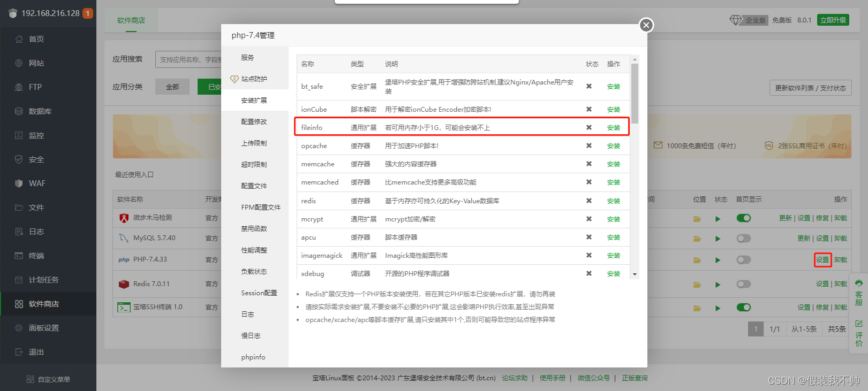Toggle homepage display for Redis 7.0.11
868x391 pixels.
pyautogui.click(x=743, y=284)
